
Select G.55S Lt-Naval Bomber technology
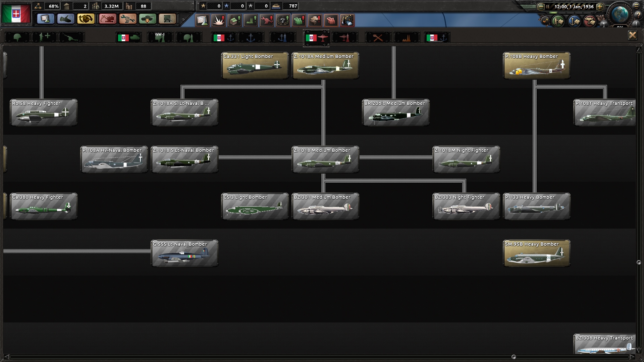click(x=184, y=253)
